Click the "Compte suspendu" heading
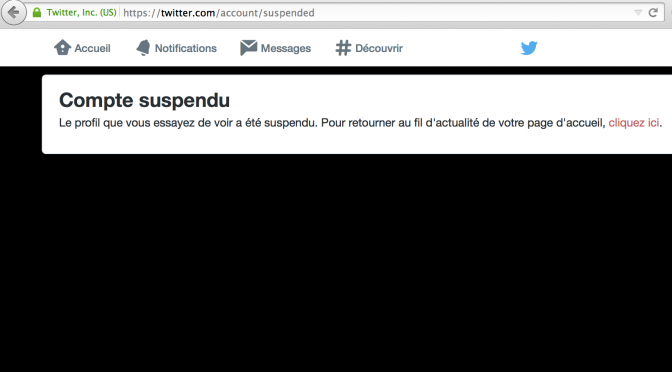 point(144,100)
